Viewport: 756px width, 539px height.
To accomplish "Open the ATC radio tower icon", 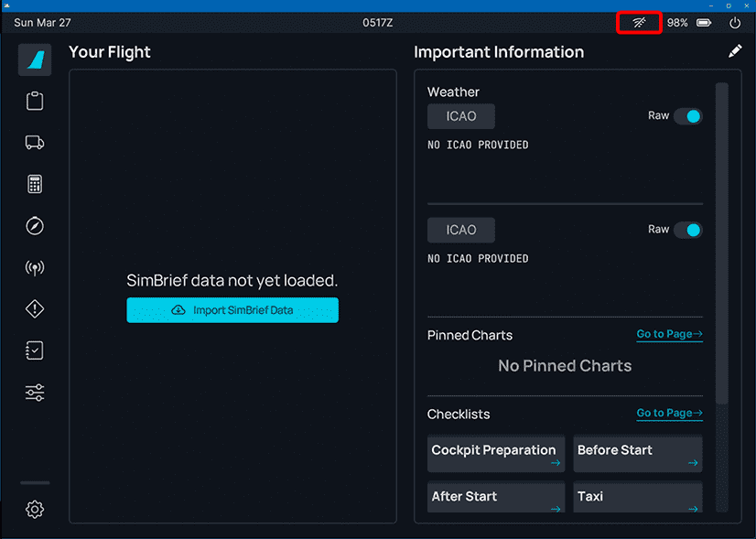I will click(x=35, y=268).
